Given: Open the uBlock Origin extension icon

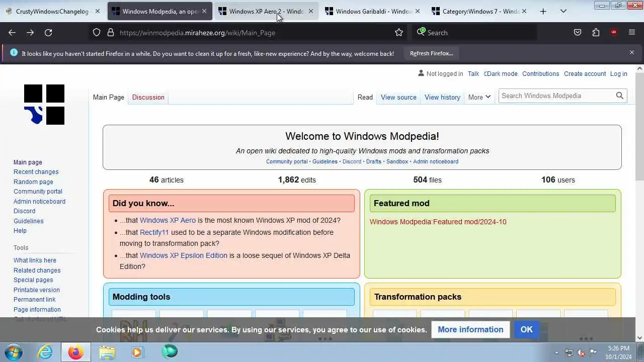Looking at the screenshot, I should (614, 32).
